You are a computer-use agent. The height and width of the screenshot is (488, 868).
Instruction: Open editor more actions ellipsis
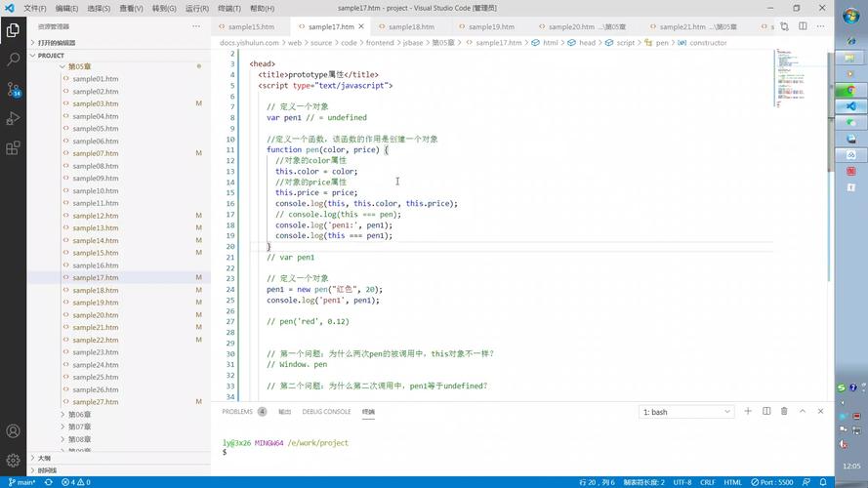(x=820, y=26)
